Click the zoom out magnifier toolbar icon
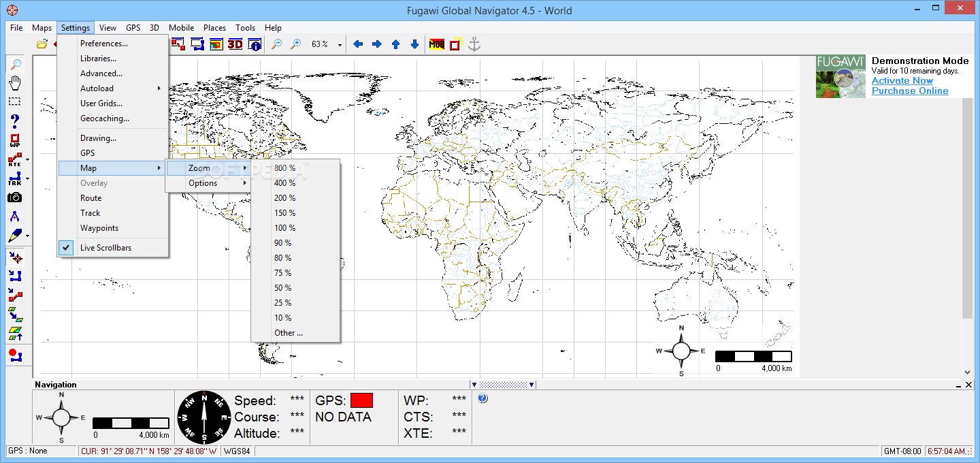This screenshot has height=463, width=980. pyautogui.click(x=276, y=44)
